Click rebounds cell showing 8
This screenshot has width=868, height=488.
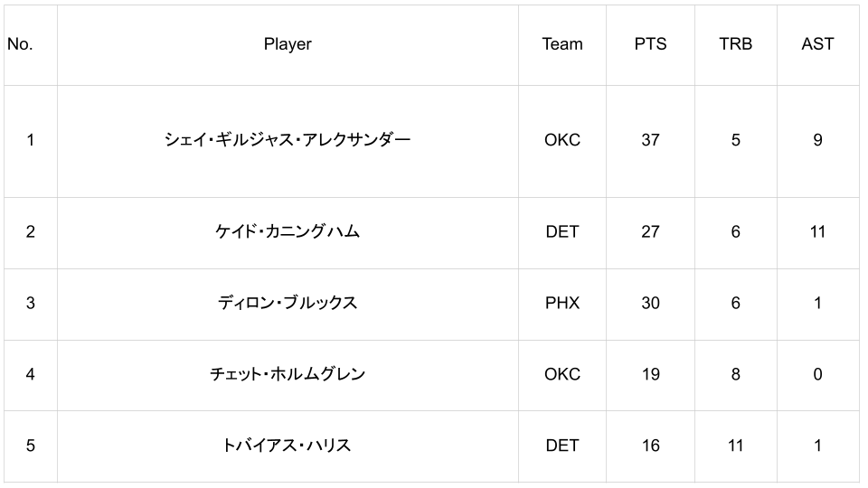(735, 374)
